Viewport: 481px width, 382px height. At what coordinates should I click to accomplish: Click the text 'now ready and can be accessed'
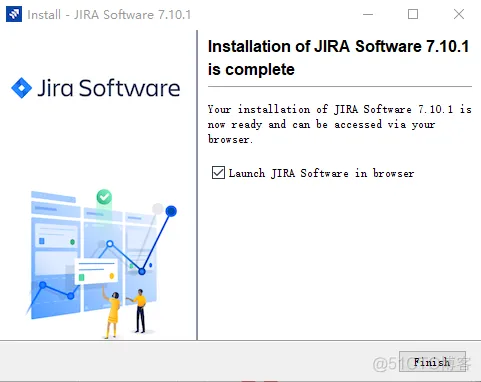coord(295,124)
